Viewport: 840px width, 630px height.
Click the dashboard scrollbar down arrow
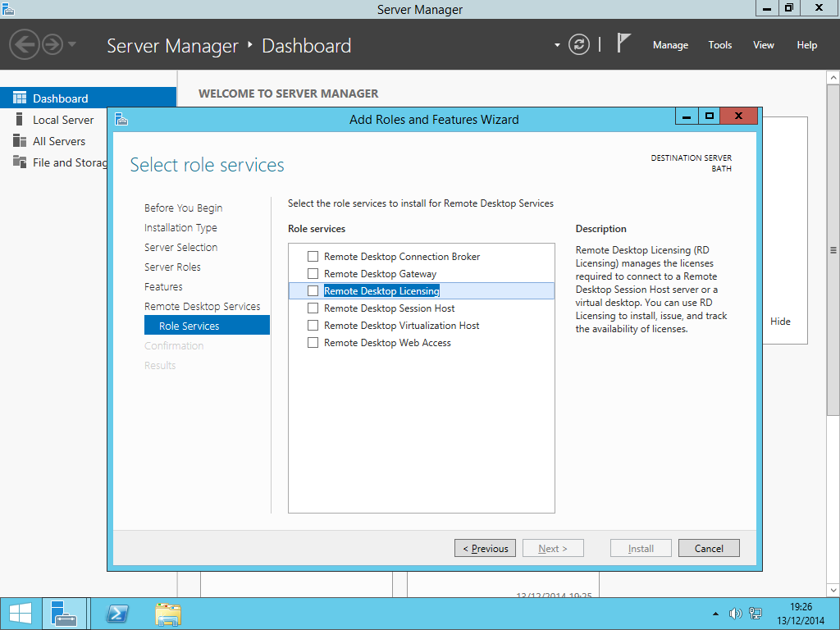pos(833,591)
